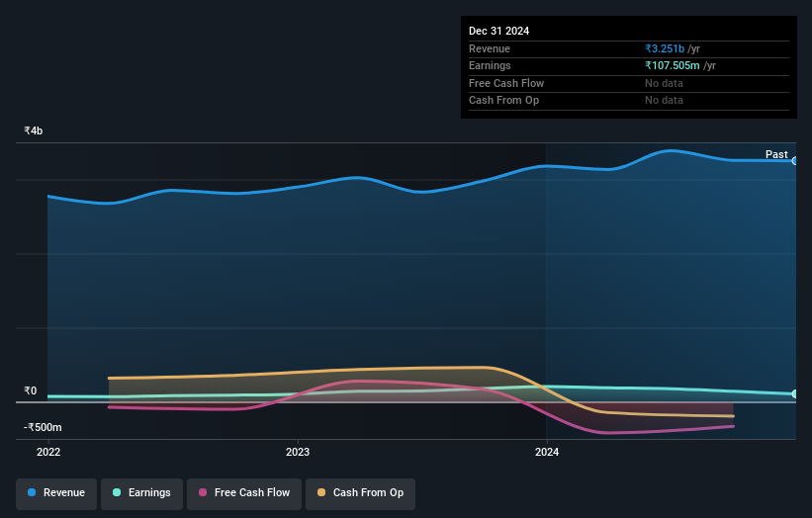The image size is (812, 518).
Task: Click the 2024 x-axis label
Action: click(x=546, y=453)
